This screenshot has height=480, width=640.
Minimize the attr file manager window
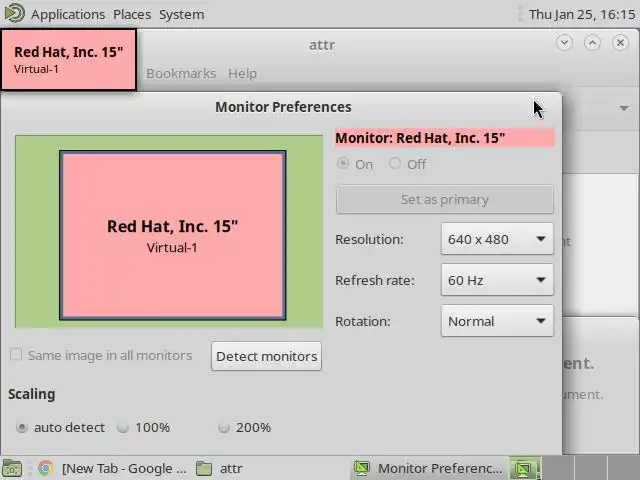point(564,42)
